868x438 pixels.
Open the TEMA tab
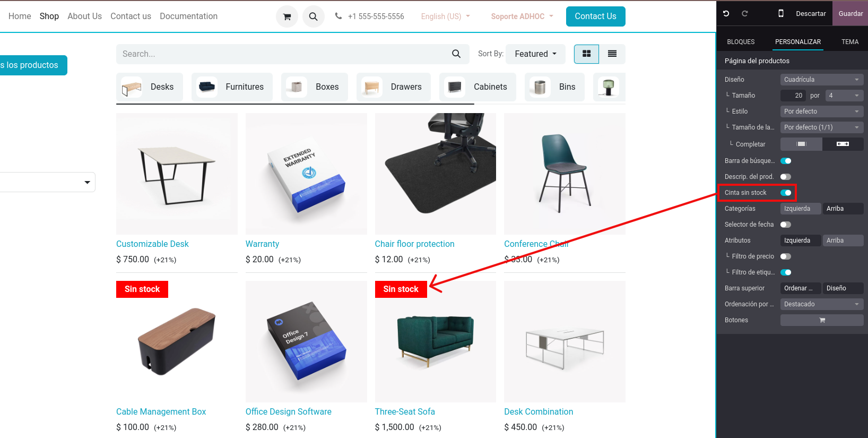850,41
